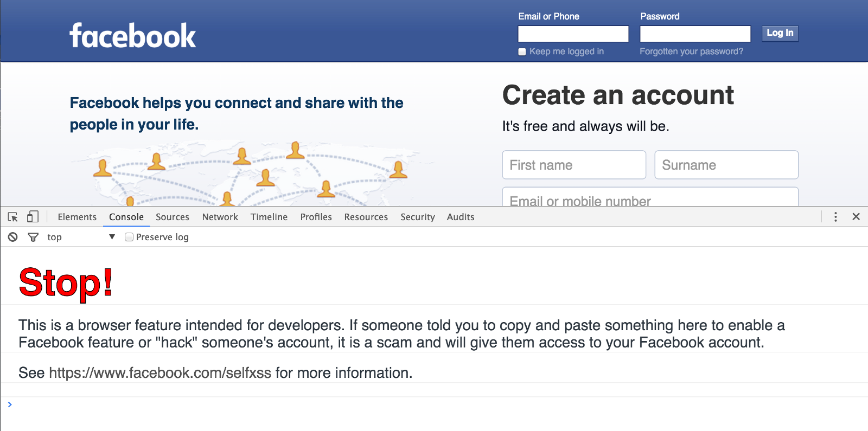Open the Network tab

pyautogui.click(x=220, y=217)
